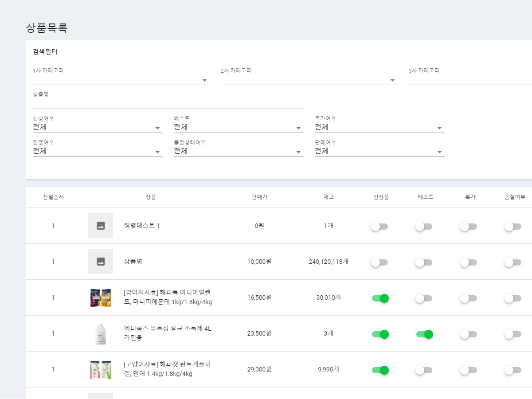Open the 품절상태여부 filter dropdown
The width and height of the screenshot is (532, 399).
point(239,151)
